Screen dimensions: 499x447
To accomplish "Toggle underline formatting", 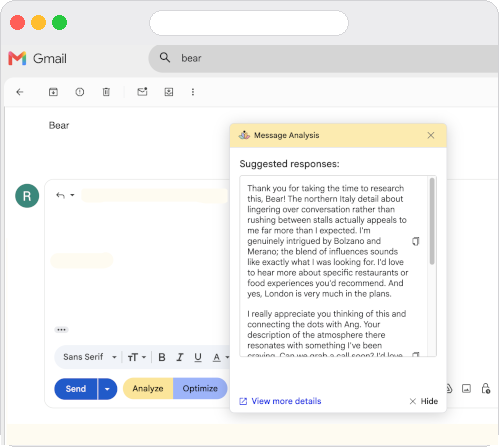I will 198,357.
